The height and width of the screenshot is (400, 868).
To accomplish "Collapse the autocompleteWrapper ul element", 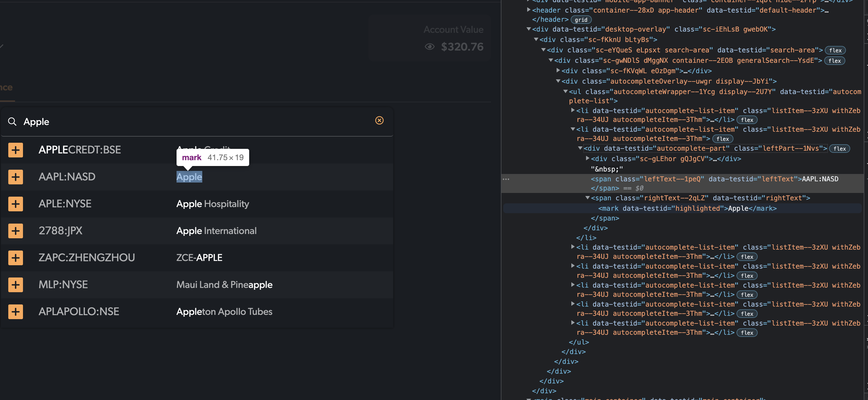I will tap(565, 91).
